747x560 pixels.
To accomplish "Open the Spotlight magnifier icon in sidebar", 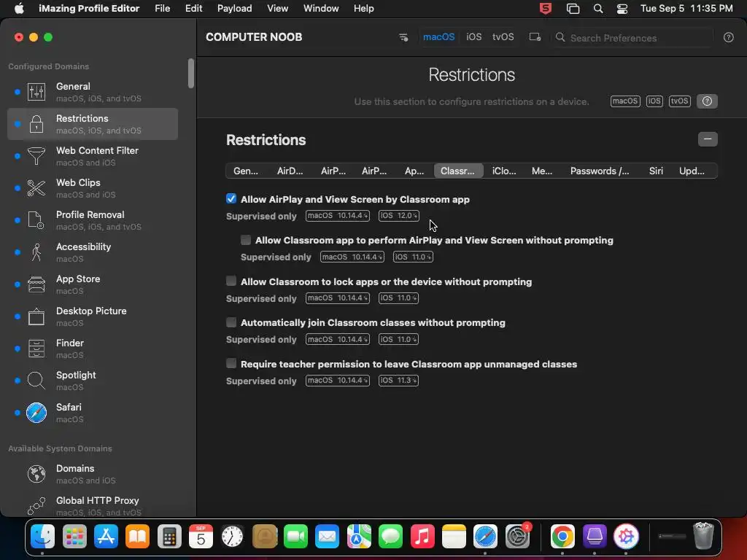I will 36,381.
